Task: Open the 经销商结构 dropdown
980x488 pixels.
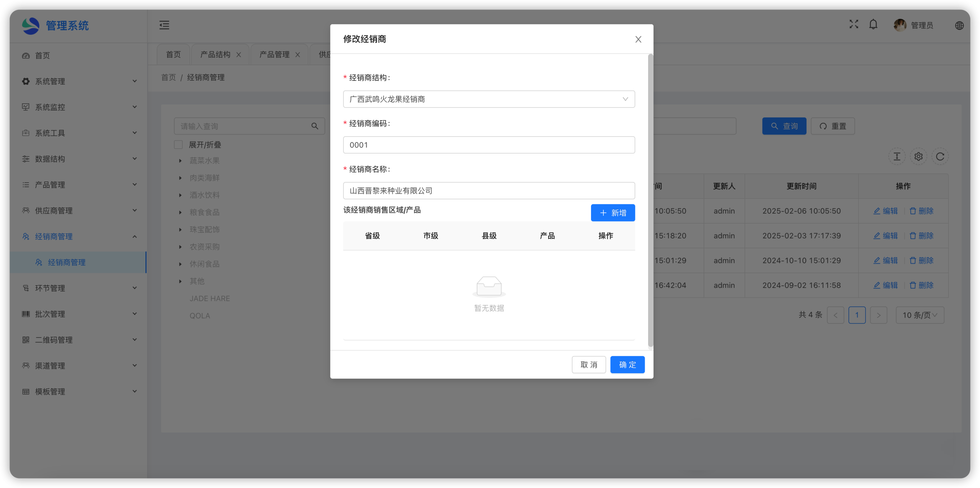Action: [x=489, y=99]
